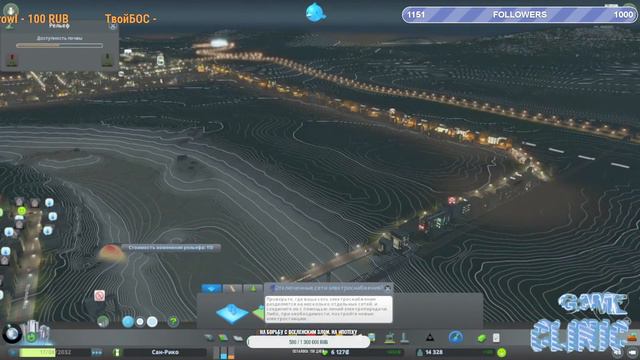
Task: Click the green happiness smiley icon
Action: tap(502, 352)
